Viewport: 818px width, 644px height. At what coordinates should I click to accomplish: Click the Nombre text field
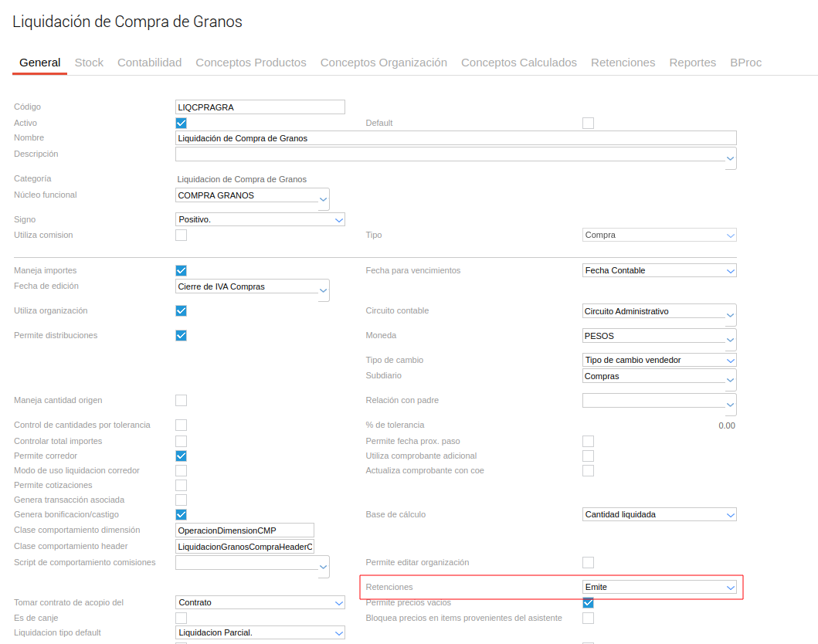coord(456,138)
